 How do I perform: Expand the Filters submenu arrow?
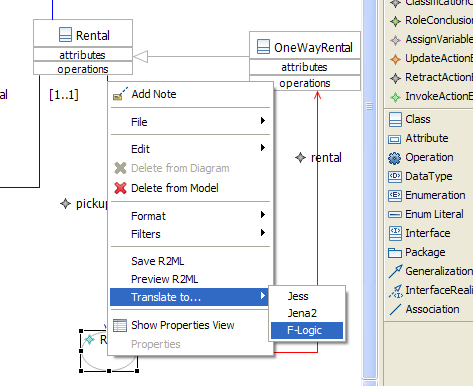(263, 232)
